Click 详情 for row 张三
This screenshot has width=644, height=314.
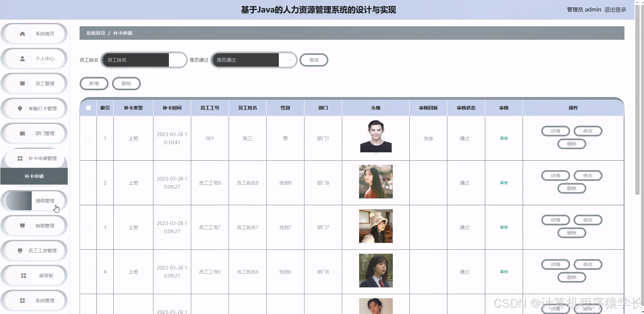[x=556, y=131]
